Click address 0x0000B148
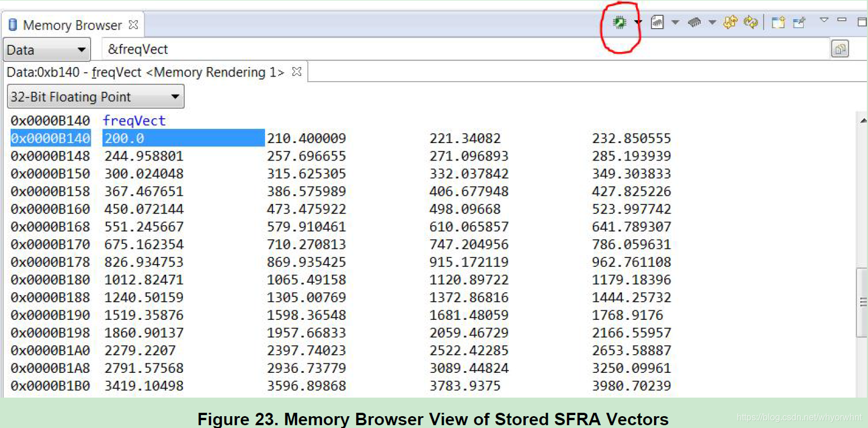Viewport: 868px width, 428px height. tap(51, 156)
